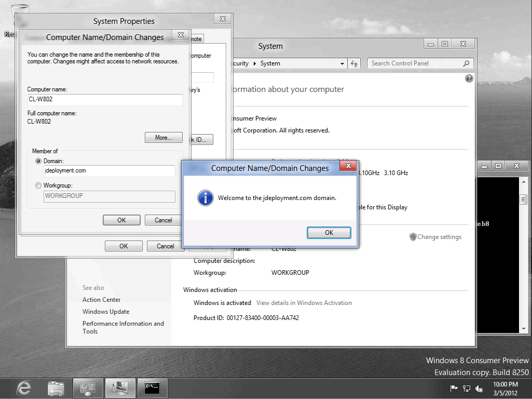
Task: Minimize the command prompt window
Action: point(484,166)
